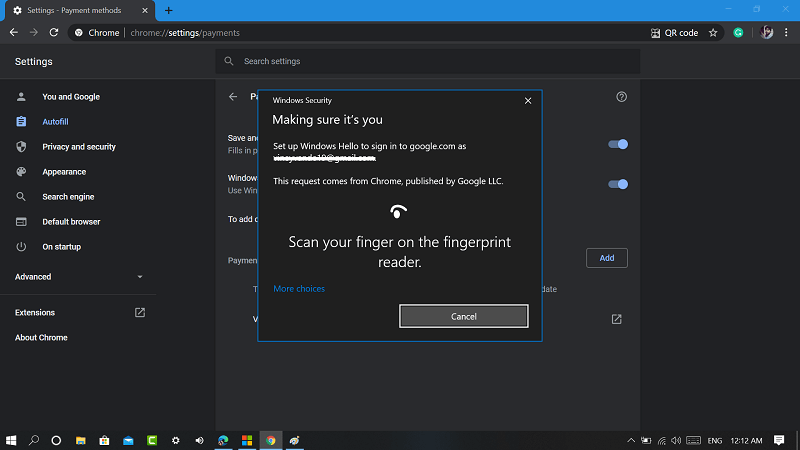800x450 pixels.
Task: Show hidden system tray icons
Action: (x=631, y=440)
